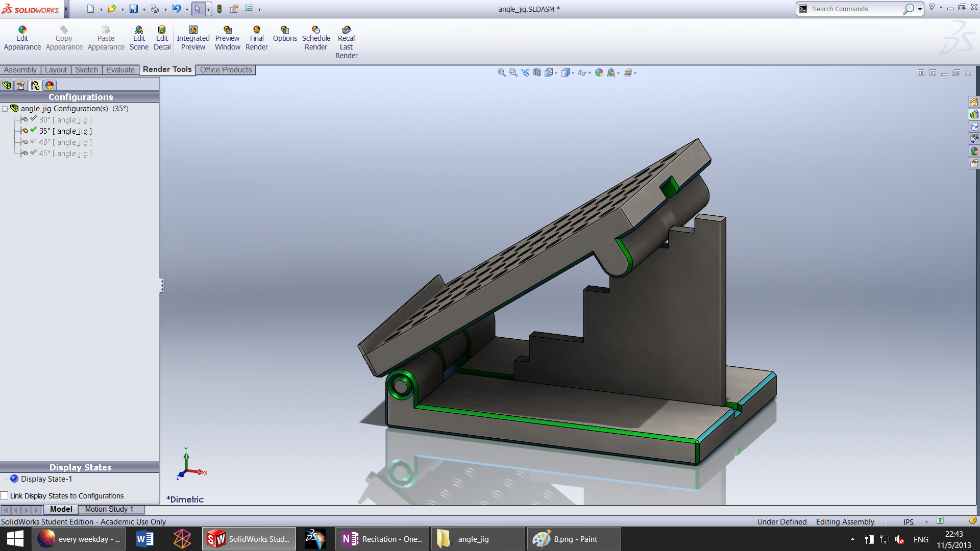Start the Integrated Preview

[x=193, y=38]
